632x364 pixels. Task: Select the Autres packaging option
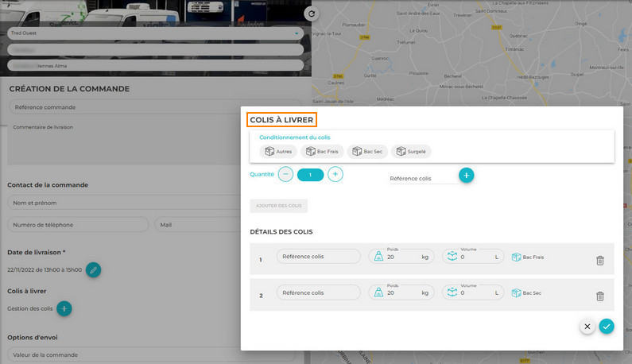[278, 151]
